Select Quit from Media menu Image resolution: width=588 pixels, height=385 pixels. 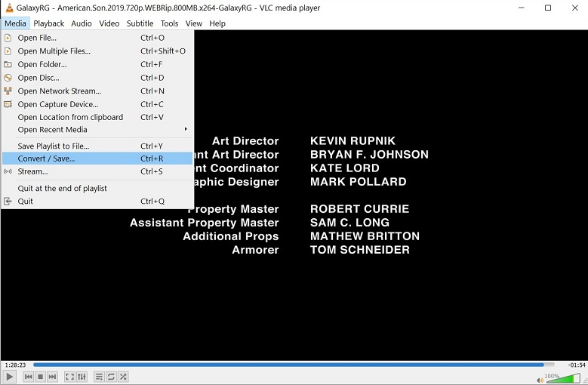pyautogui.click(x=97, y=202)
